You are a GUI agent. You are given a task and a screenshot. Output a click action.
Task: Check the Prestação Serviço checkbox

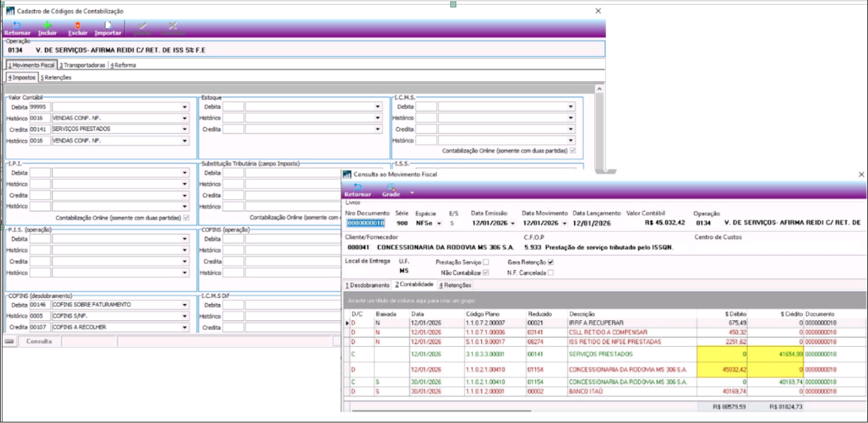486,262
